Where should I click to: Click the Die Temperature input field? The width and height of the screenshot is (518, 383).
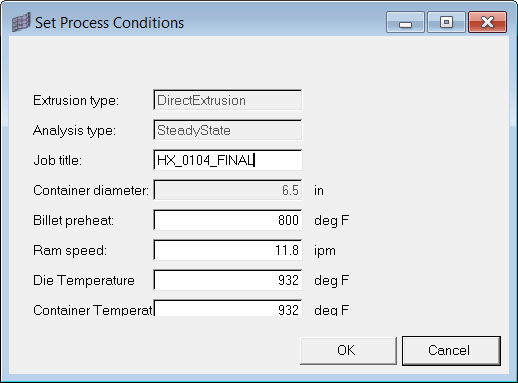click(x=228, y=280)
